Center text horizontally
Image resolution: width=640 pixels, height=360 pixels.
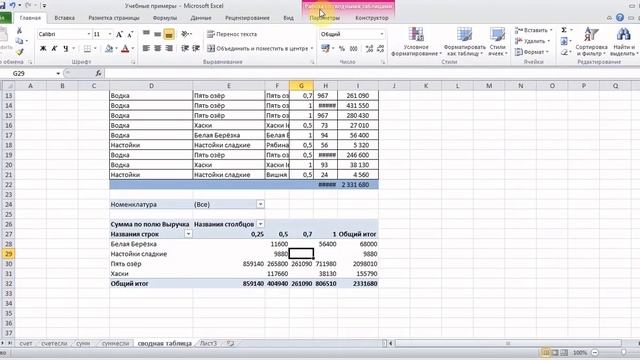(x=158, y=49)
